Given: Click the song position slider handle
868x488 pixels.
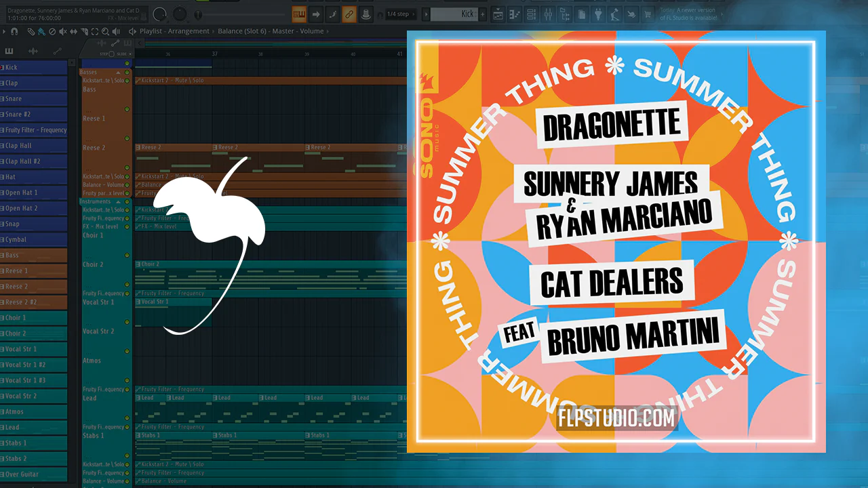Looking at the screenshot, I should [x=197, y=14].
